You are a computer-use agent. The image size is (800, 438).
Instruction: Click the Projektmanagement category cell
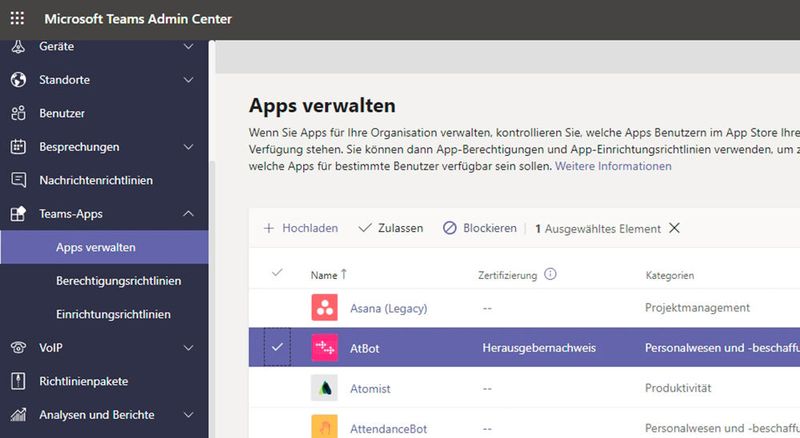click(x=697, y=308)
